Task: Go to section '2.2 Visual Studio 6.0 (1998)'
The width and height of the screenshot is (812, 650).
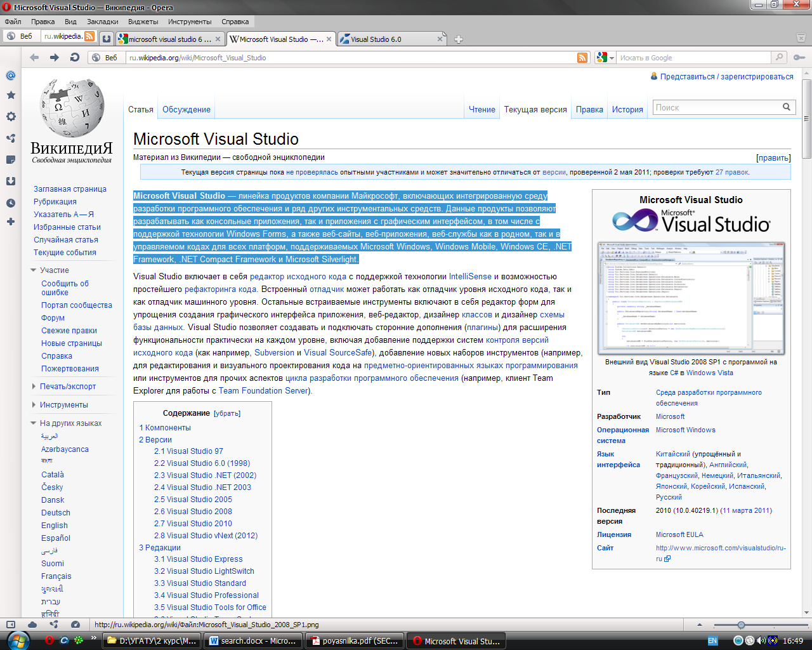Action: [202, 463]
